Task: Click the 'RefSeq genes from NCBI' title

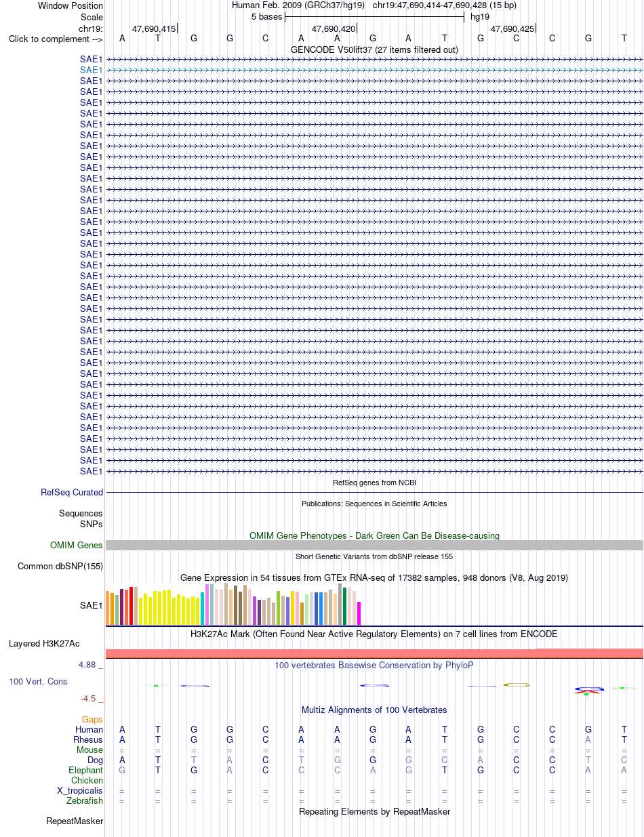Action: pos(374,483)
